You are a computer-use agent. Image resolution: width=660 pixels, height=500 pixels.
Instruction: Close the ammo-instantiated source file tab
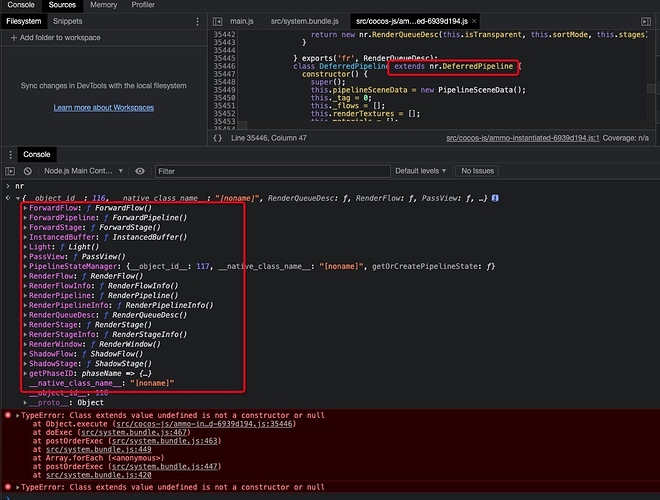474,21
